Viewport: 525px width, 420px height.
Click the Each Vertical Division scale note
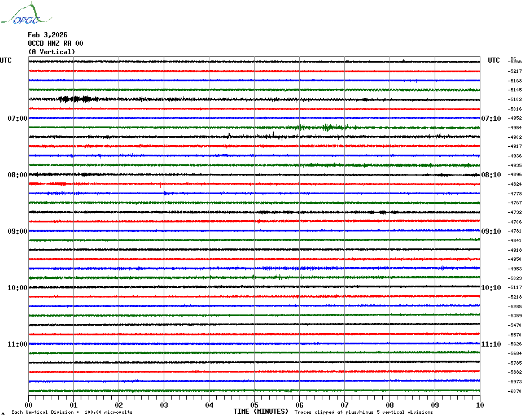pyautogui.click(x=72, y=412)
